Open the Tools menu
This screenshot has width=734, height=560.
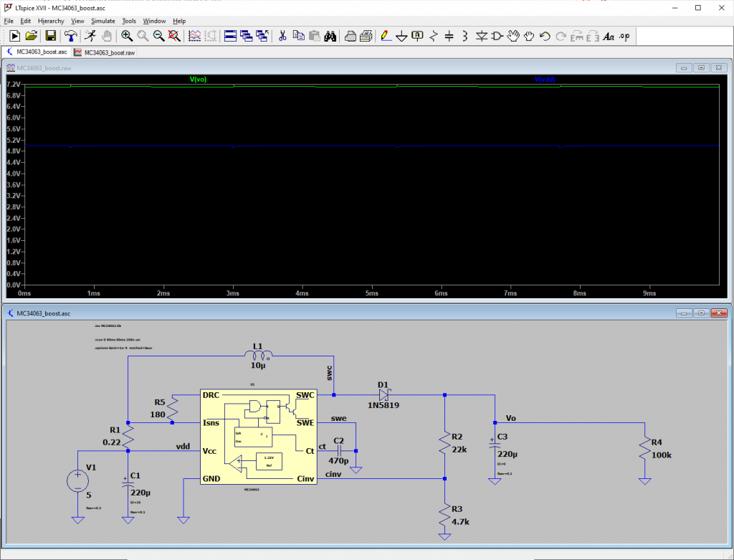coord(129,21)
